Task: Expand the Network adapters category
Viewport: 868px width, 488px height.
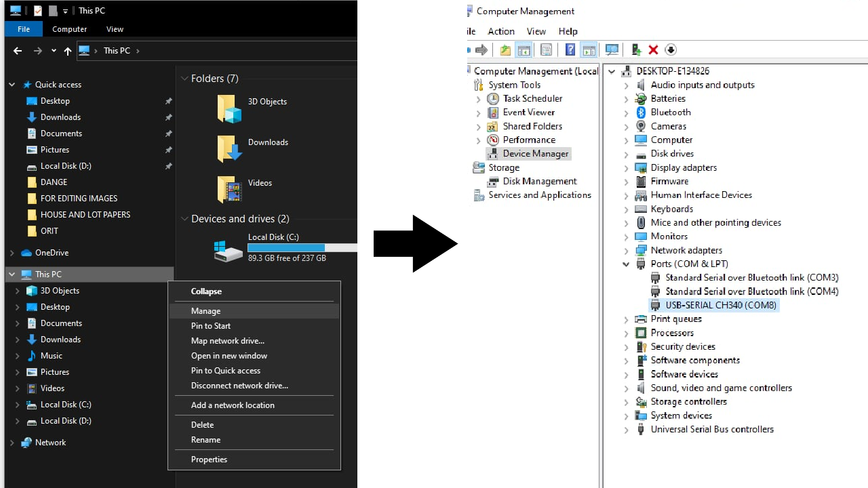Action: coord(626,250)
